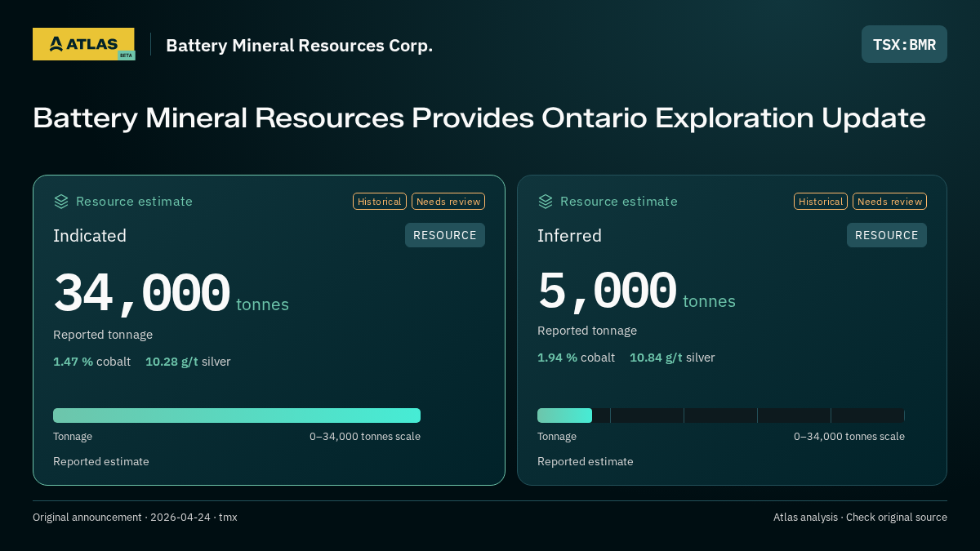Click the 34,000 tonnes figure
This screenshot has width=980, height=551.
point(171,294)
